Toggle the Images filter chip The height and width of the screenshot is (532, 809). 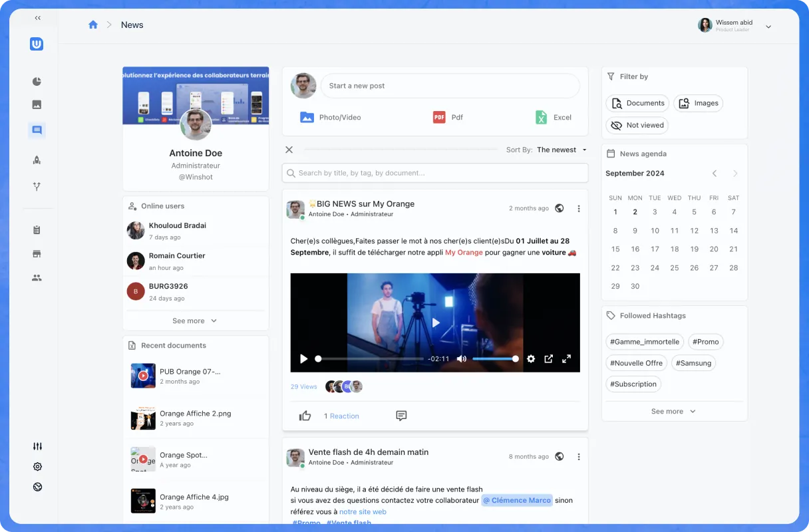pyautogui.click(x=698, y=103)
